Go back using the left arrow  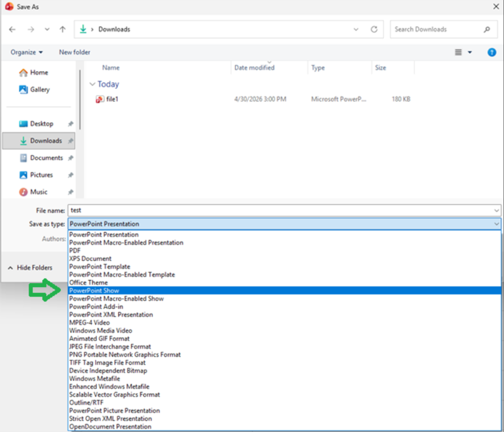point(12,30)
